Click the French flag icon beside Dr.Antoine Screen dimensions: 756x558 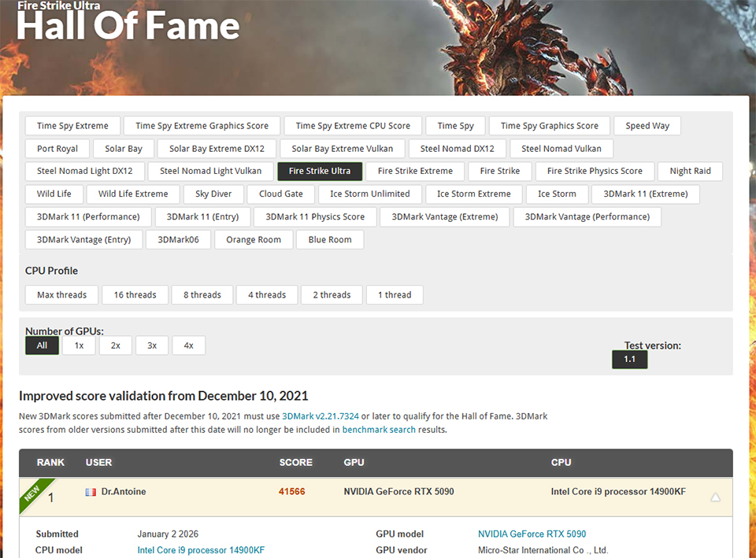[90, 491]
